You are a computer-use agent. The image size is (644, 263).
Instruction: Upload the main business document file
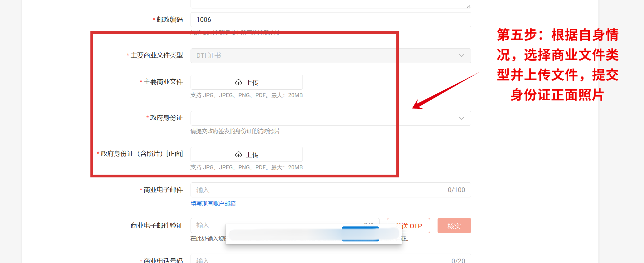pyautogui.click(x=246, y=82)
